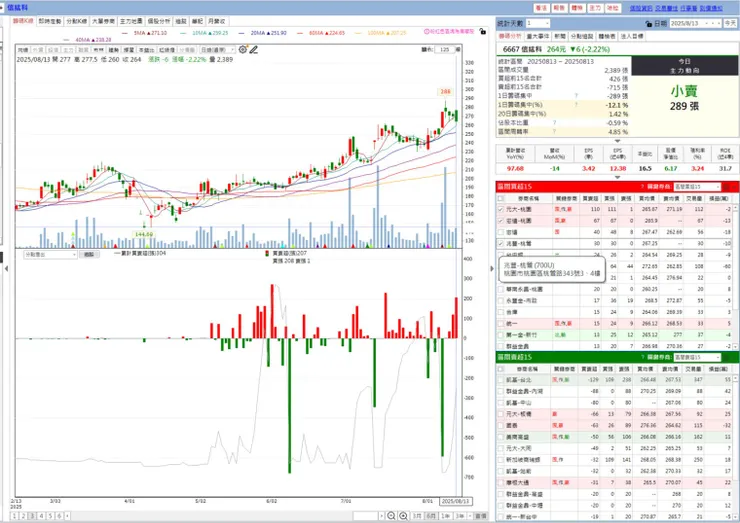740x523 pixels.
Task: Check the 摩根大通 seller checkbox
Action: pos(501,482)
